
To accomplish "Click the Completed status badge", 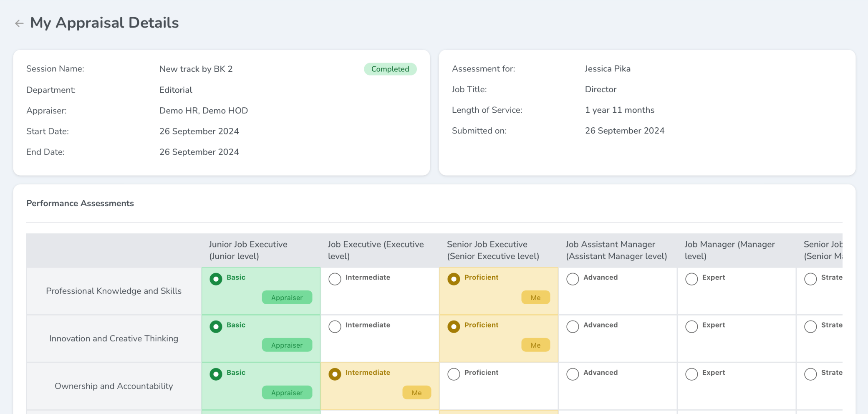I will click(x=390, y=69).
